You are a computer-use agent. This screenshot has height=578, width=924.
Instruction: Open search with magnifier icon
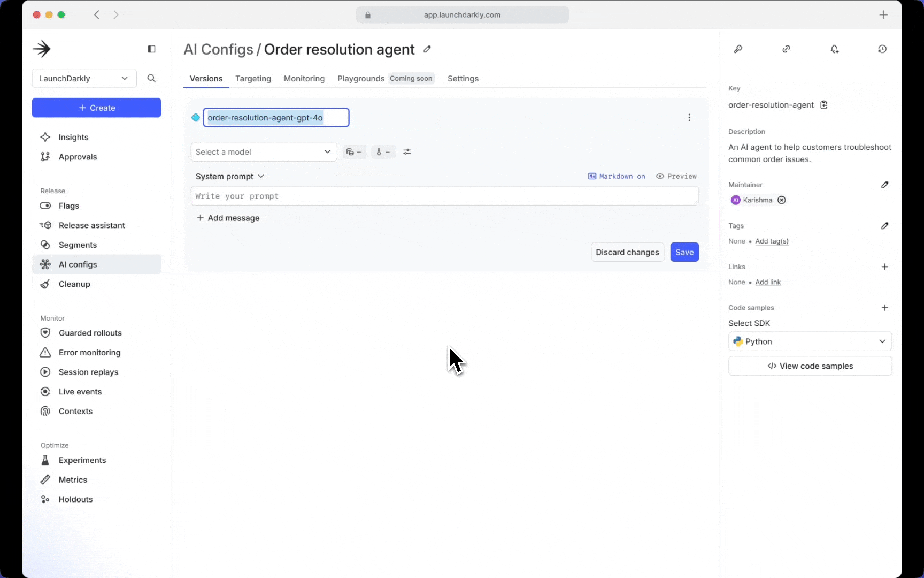point(151,79)
